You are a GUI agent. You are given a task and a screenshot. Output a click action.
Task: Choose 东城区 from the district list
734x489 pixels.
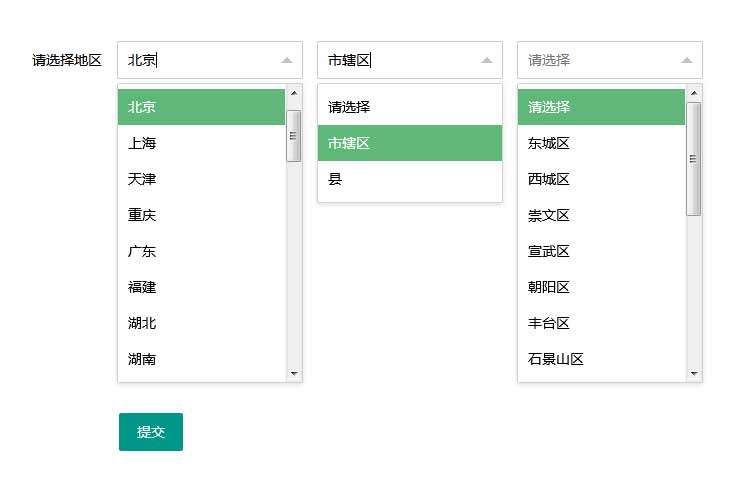click(x=601, y=143)
